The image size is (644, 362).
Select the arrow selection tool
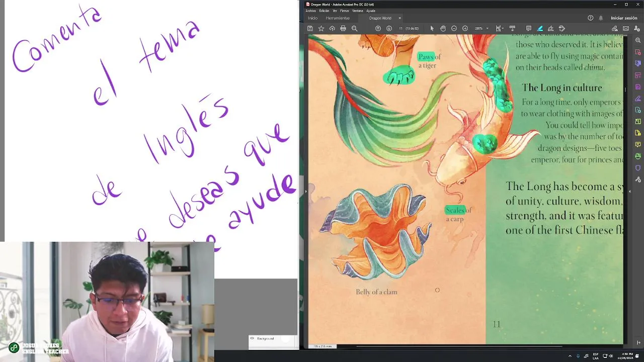pyautogui.click(x=432, y=29)
